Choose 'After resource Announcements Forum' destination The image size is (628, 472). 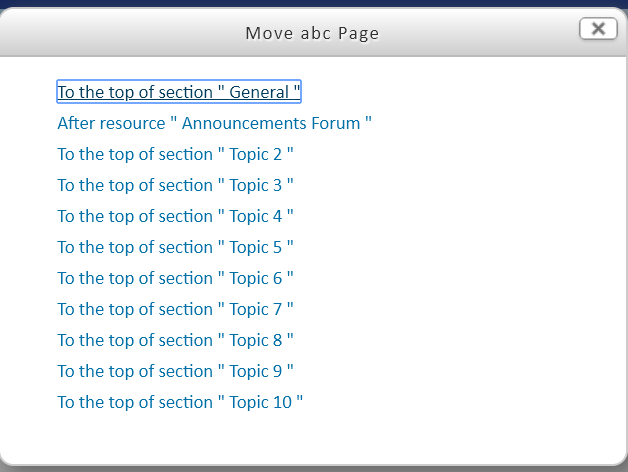tap(214, 123)
